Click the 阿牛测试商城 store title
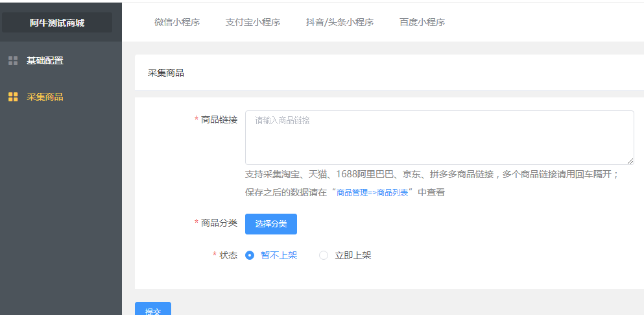This screenshot has width=644, height=315. [x=57, y=23]
